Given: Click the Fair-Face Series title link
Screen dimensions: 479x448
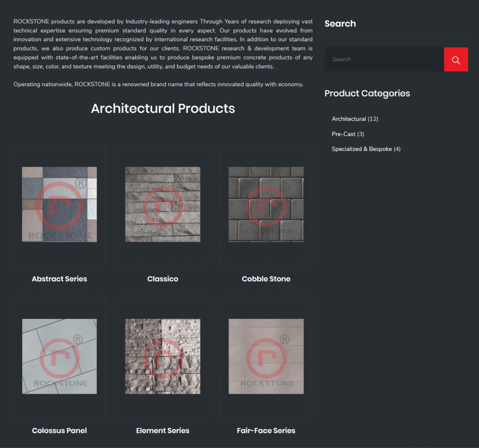Looking at the screenshot, I should 266,430.
